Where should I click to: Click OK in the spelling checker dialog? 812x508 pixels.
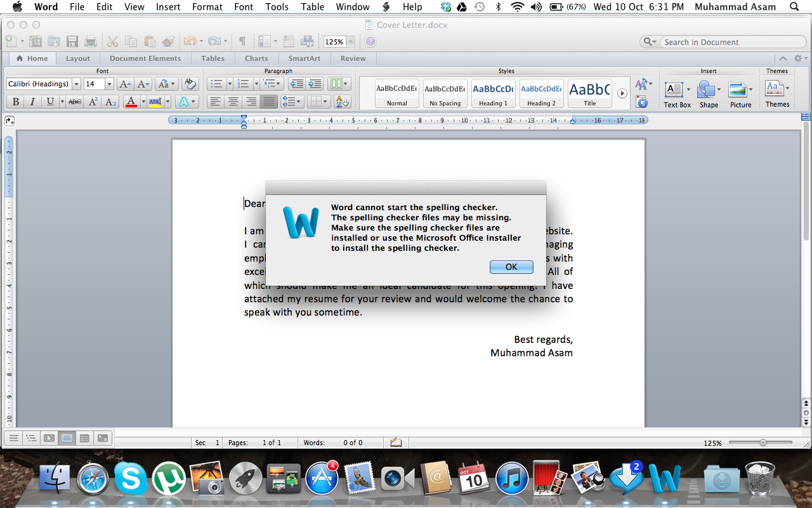point(511,267)
